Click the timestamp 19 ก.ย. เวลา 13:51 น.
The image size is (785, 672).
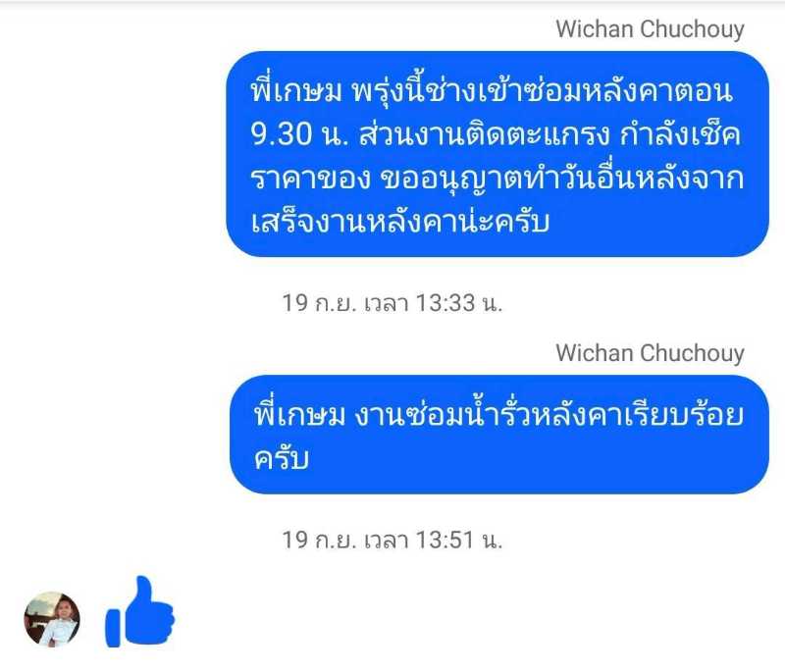[392, 540]
